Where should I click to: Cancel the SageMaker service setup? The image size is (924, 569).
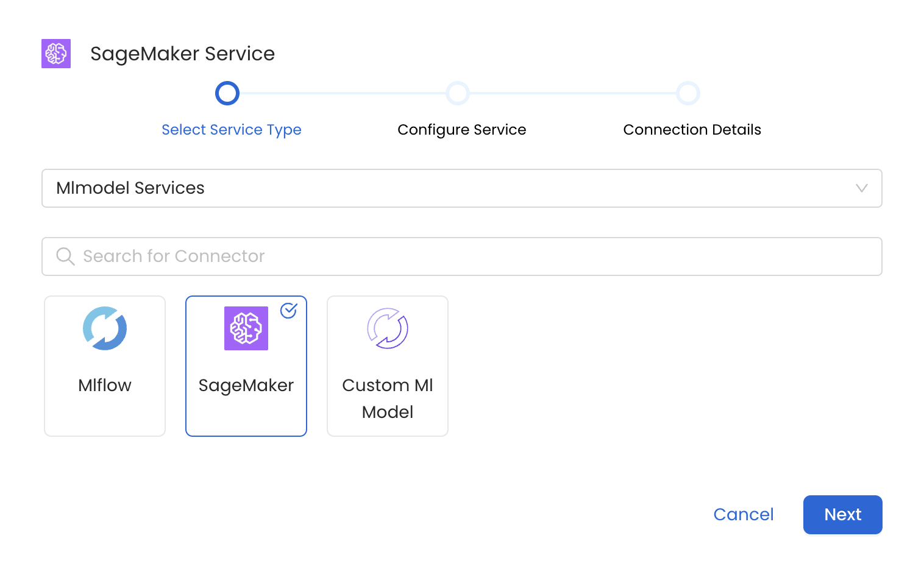click(743, 515)
